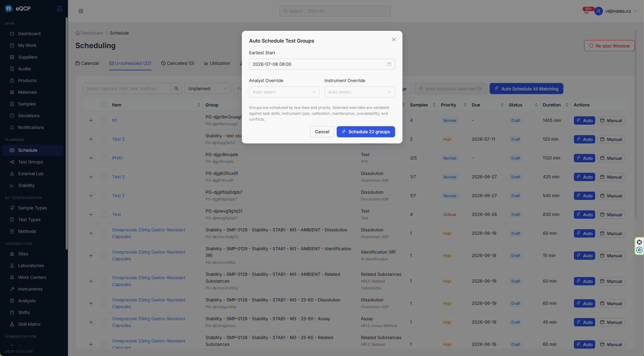Expand the 25-60 - Dissolution row
Viewport: 644px width, 356px height.
click(91, 303)
